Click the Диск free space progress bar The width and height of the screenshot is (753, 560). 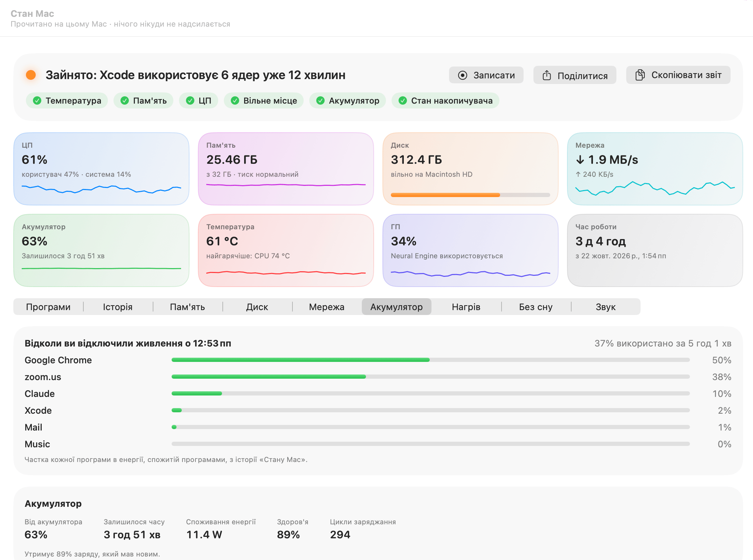click(x=470, y=195)
